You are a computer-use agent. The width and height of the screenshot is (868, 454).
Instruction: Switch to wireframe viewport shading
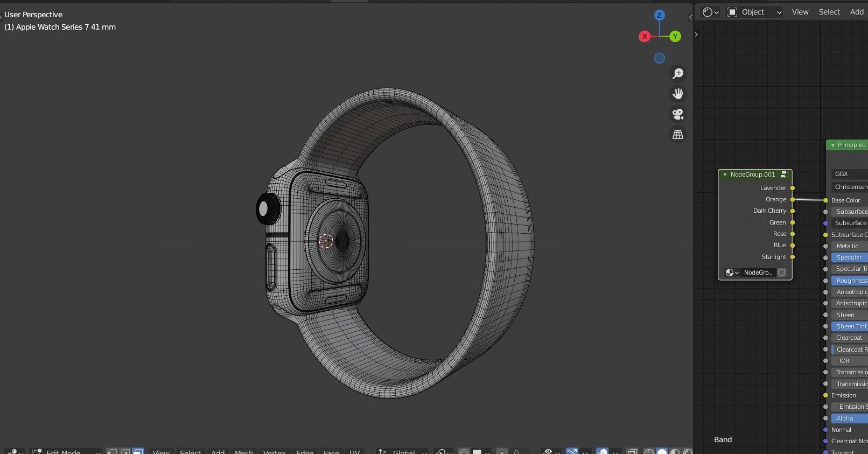(x=649, y=451)
